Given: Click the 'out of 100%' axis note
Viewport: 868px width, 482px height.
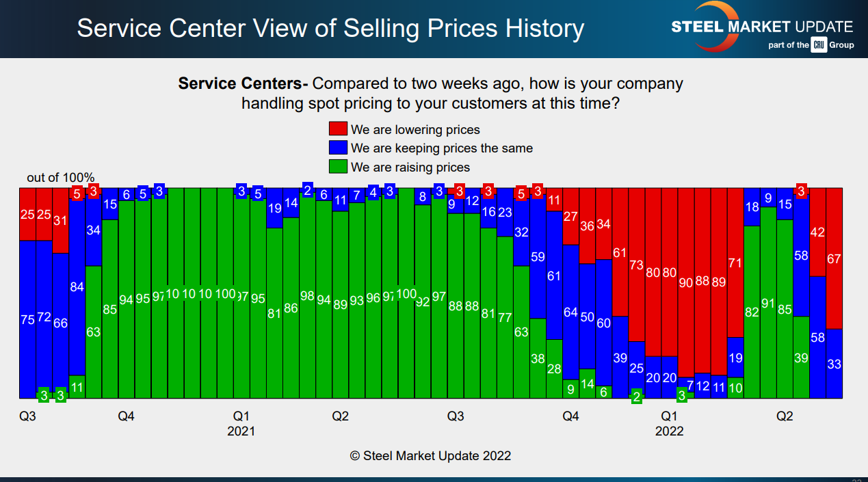Looking at the screenshot, I should coord(61,178).
